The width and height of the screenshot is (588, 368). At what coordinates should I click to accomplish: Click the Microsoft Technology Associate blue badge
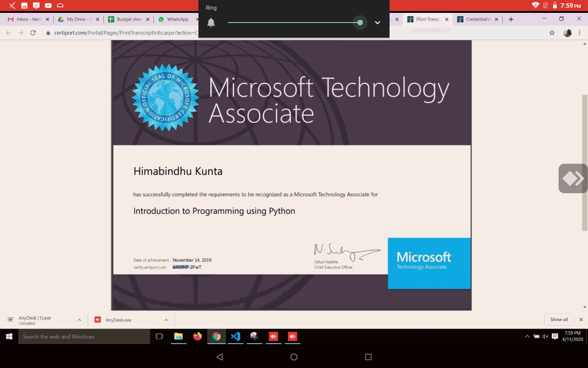(429, 263)
